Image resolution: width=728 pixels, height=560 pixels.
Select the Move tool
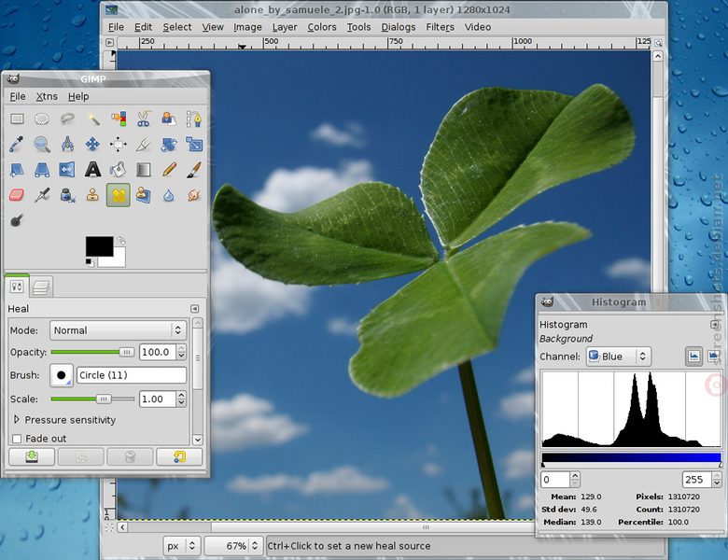coord(92,145)
